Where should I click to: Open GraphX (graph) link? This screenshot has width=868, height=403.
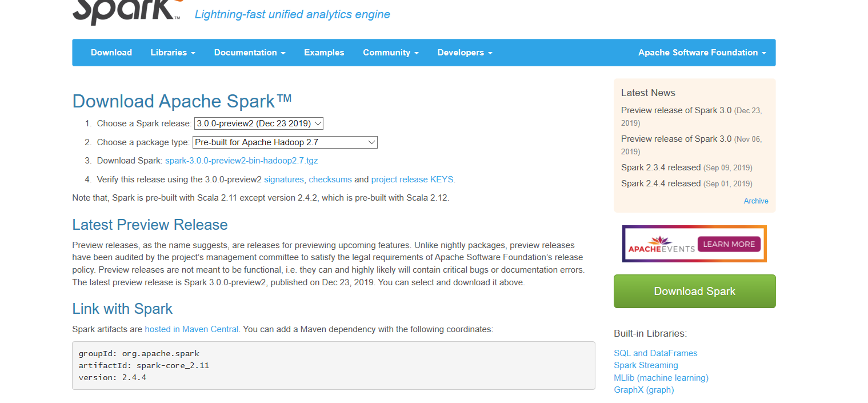pos(644,390)
